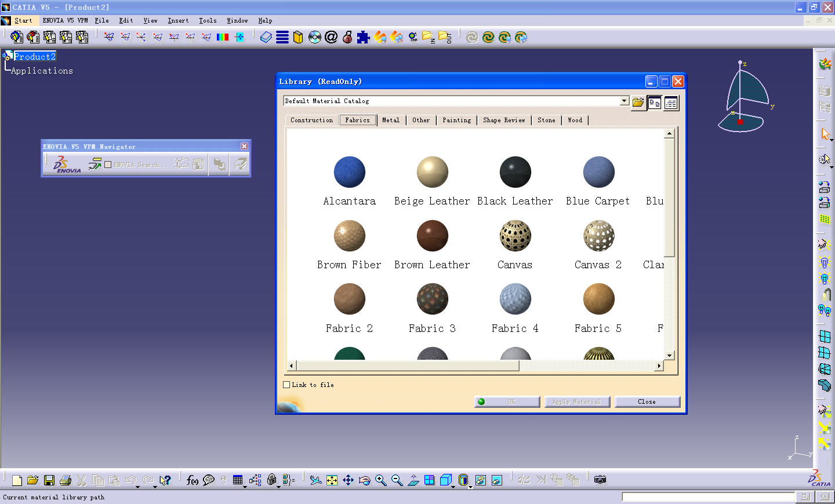Screen dimensions: 835x504
Task: Click the Zoom Out magnifier icon
Action: 397,480
